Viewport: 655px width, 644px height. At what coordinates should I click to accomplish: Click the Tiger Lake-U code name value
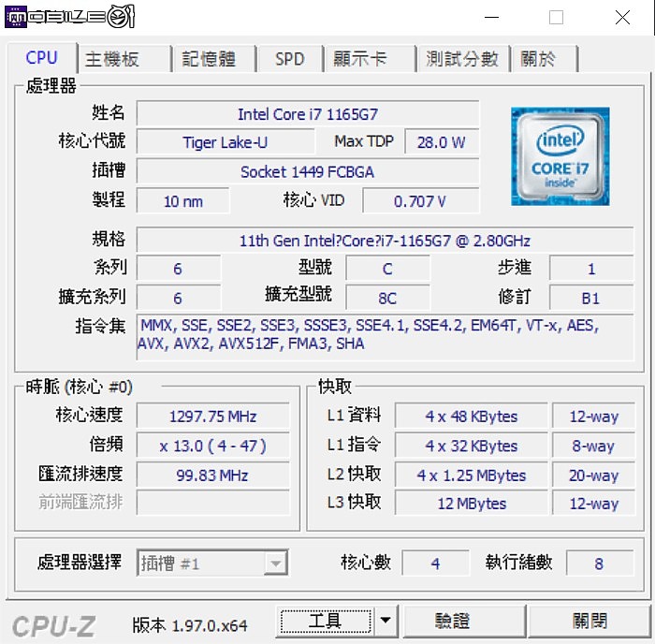(226, 142)
